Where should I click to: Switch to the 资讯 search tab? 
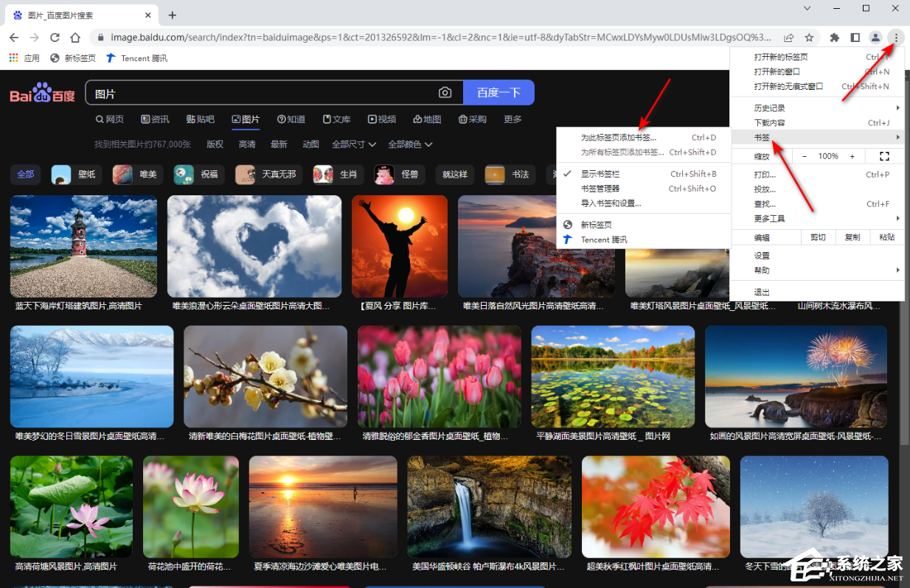pos(155,119)
